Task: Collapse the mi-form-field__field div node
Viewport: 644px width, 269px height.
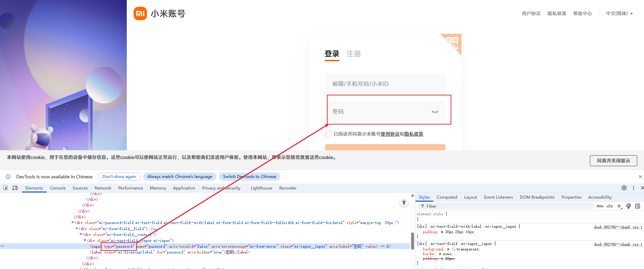Action: 77,229
